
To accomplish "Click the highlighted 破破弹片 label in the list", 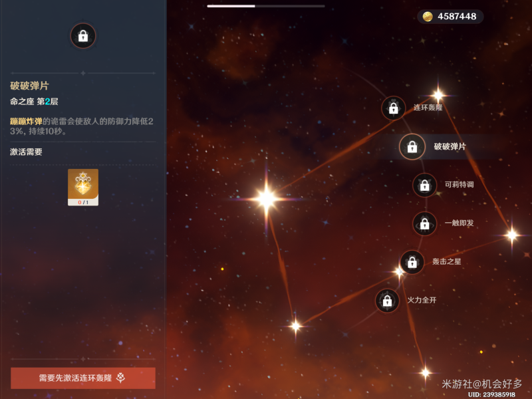I will [450, 146].
